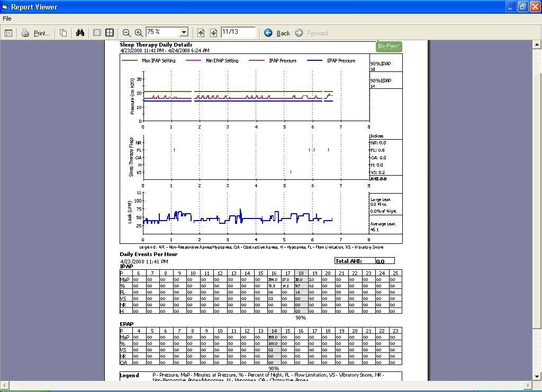Click the Min EPAP Setting legend entry
The image size is (542, 392).
[x=212, y=60]
